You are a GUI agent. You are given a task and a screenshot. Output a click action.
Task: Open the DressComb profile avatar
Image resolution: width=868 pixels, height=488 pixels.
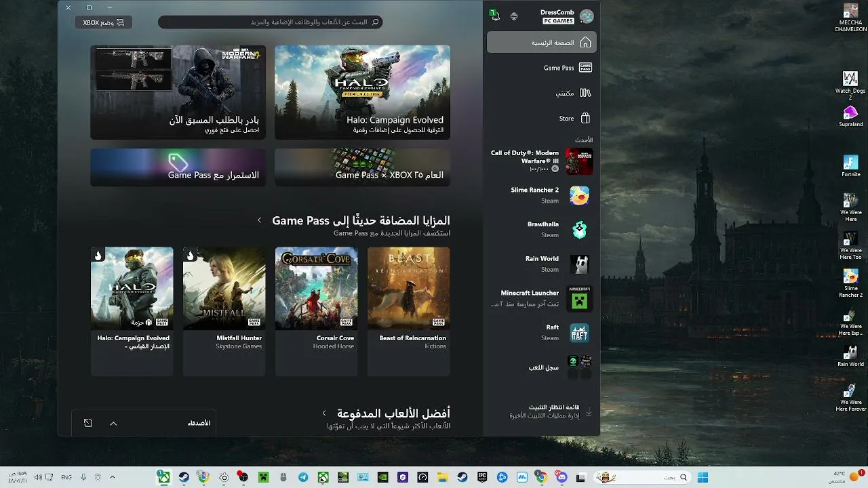(x=587, y=16)
